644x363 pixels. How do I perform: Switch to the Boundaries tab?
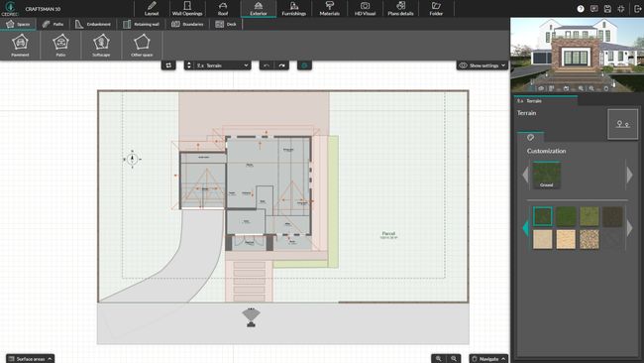(187, 24)
